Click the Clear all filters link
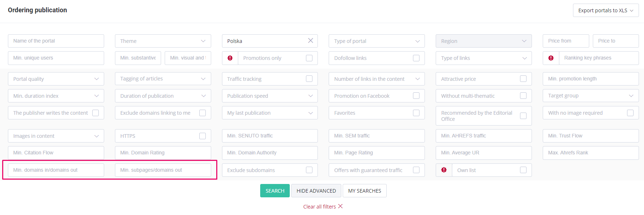Image resolution: width=644 pixels, height=215 pixels. [320, 207]
